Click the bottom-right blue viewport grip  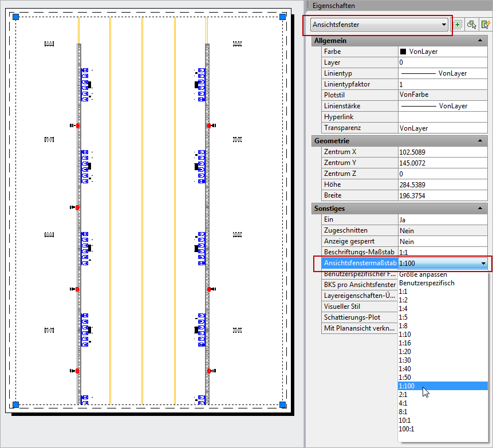coord(283,404)
